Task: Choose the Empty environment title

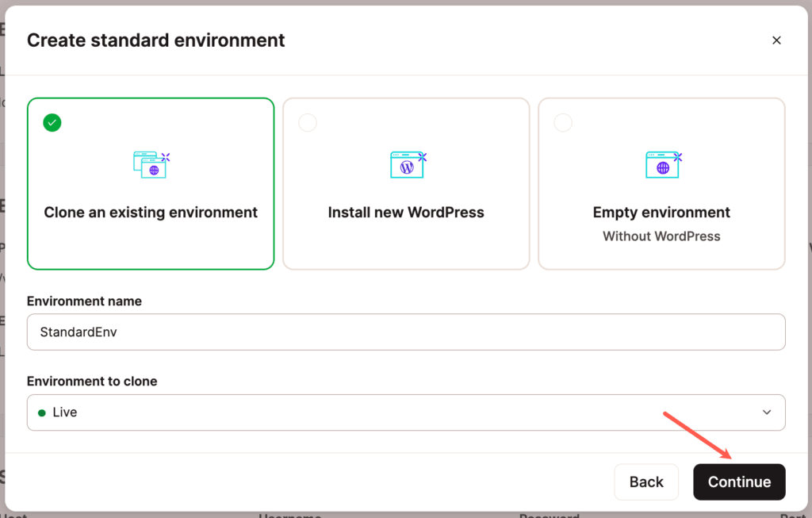Action: (x=661, y=213)
